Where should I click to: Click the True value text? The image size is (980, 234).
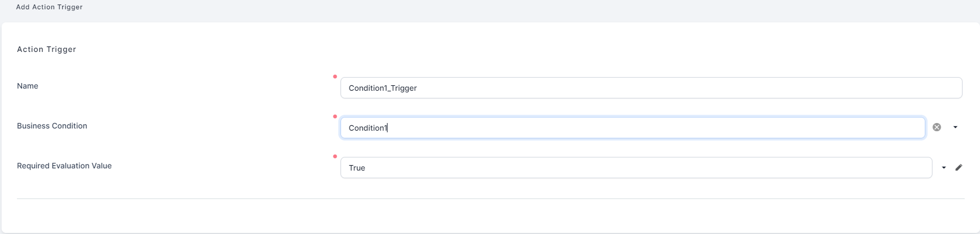point(357,168)
